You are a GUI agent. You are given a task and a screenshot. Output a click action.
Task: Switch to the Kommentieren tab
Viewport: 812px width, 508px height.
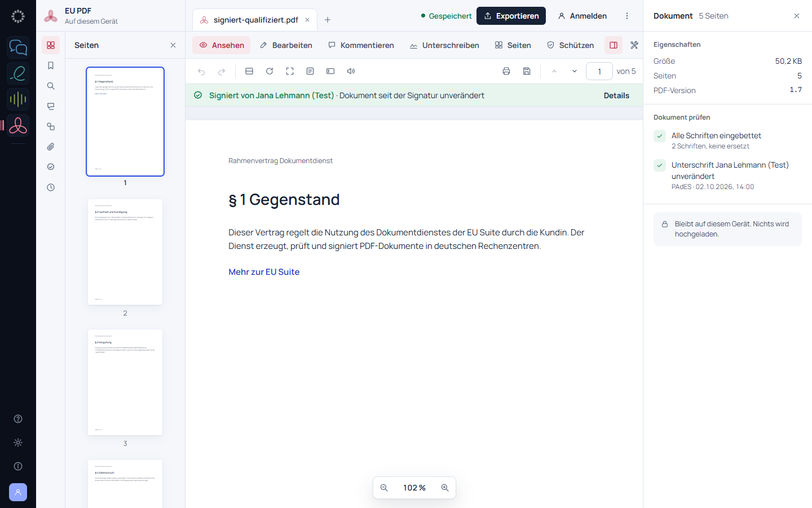point(361,45)
